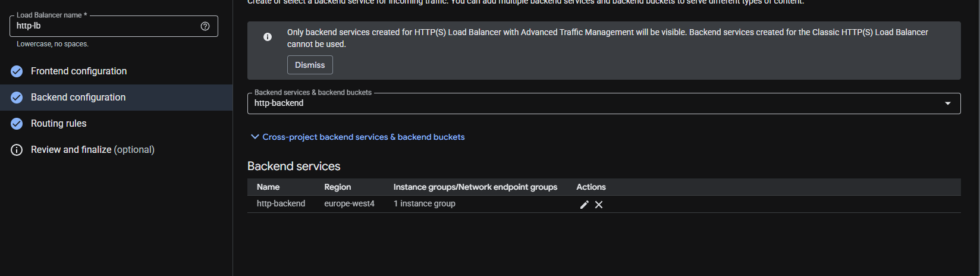
Task: Dismiss the backend services notice
Action: click(x=310, y=65)
